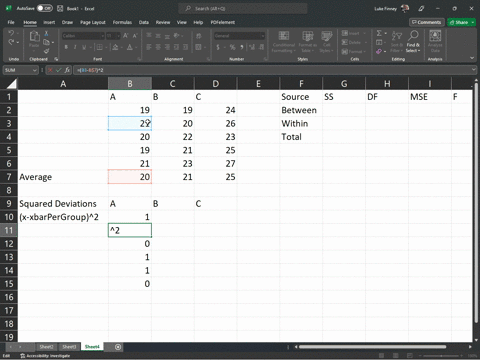The image size is (480, 360).
Task: Open Conditional Formatting dropdown
Action: (284, 42)
